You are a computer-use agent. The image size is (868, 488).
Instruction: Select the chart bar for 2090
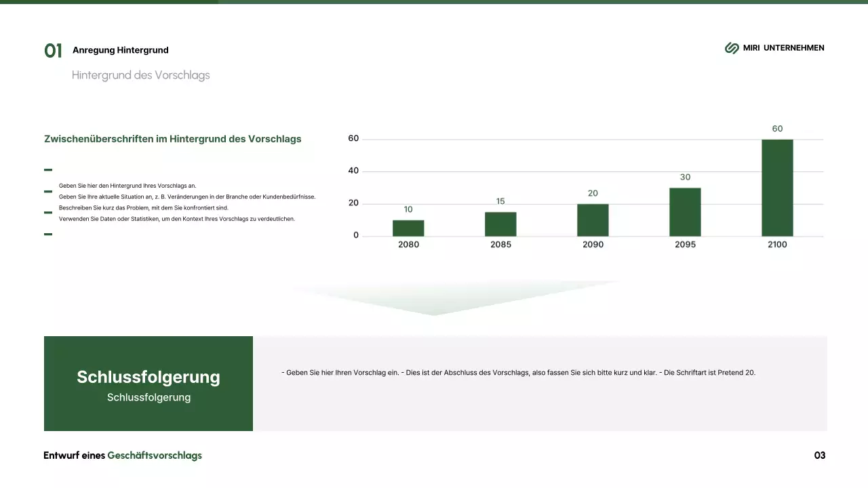(x=593, y=220)
